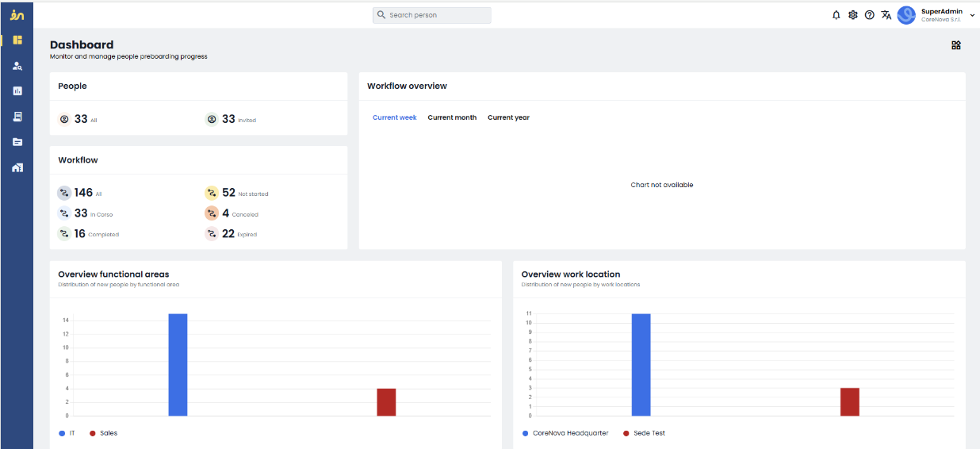Click the blue CoreNova Headquarter bar
The image size is (980, 449).
click(641, 365)
